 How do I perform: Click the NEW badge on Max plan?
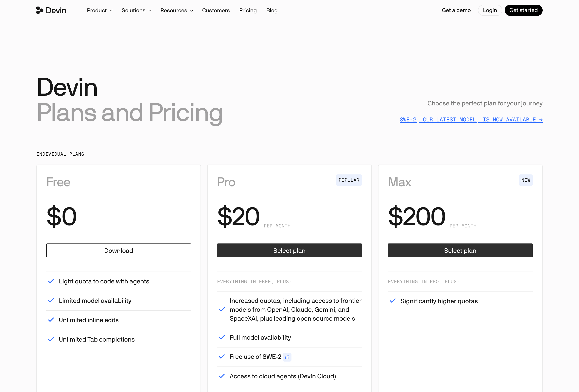526,180
